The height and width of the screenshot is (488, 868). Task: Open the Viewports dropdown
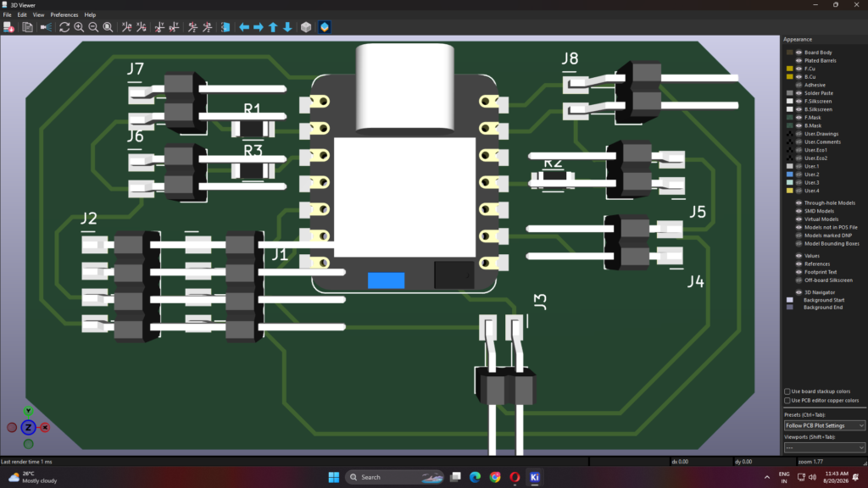pos(824,447)
